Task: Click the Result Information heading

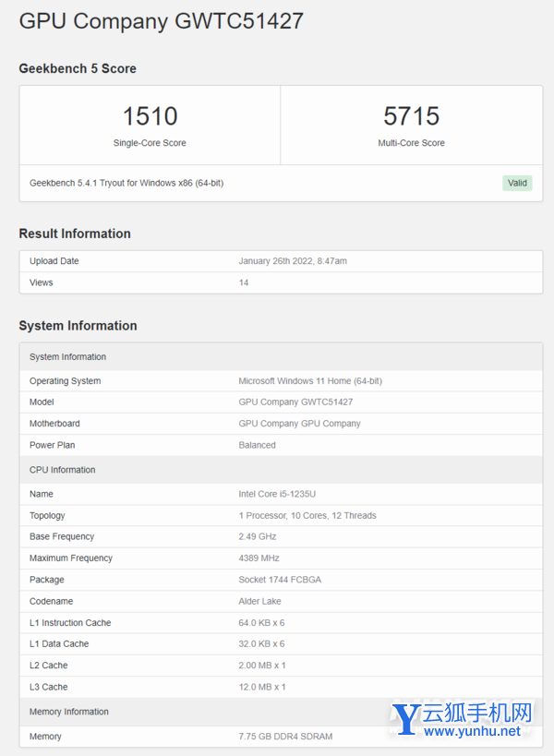Action: 75,234
